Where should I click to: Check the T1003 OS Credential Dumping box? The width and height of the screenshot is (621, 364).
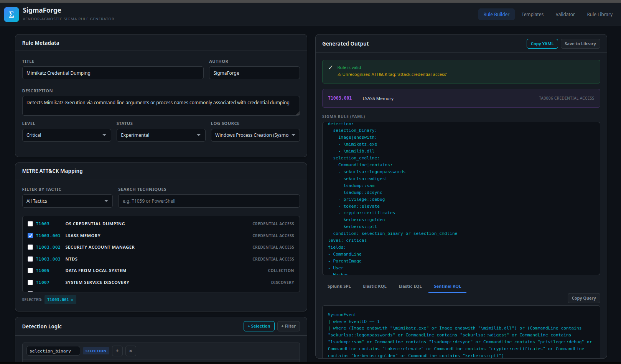click(x=30, y=224)
